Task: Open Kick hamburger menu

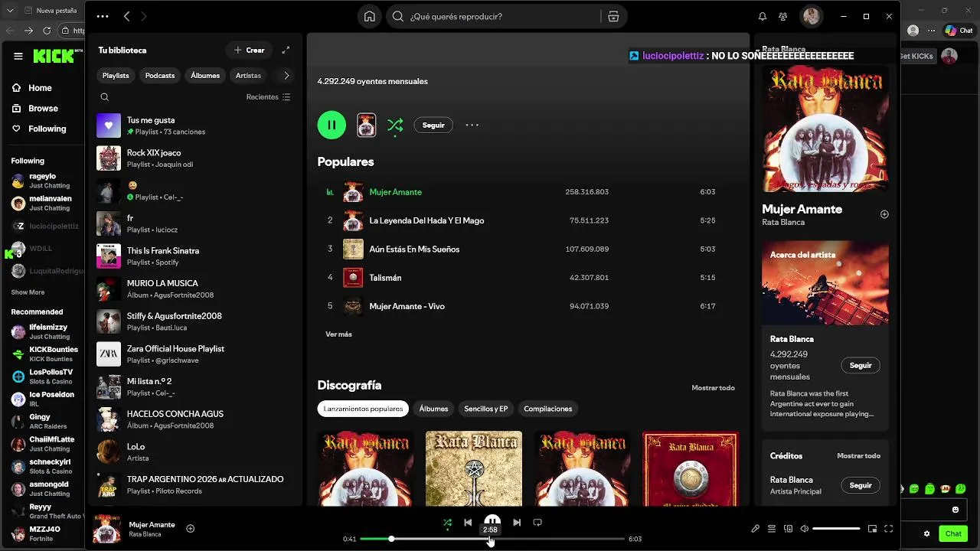Action: coord(18,56)
